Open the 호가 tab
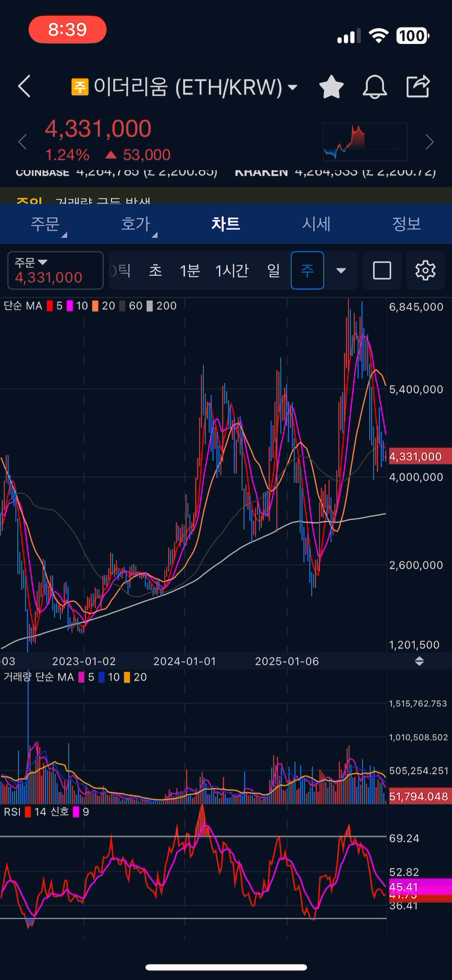Viewport: 452px width, 980px height. (x=136, y=224)
